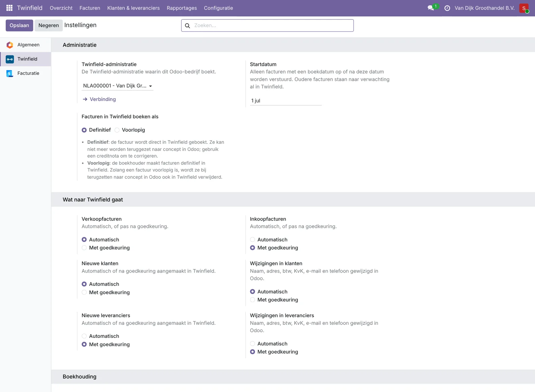
Task: Open the user avatar menu
Action: click(524, 8)
